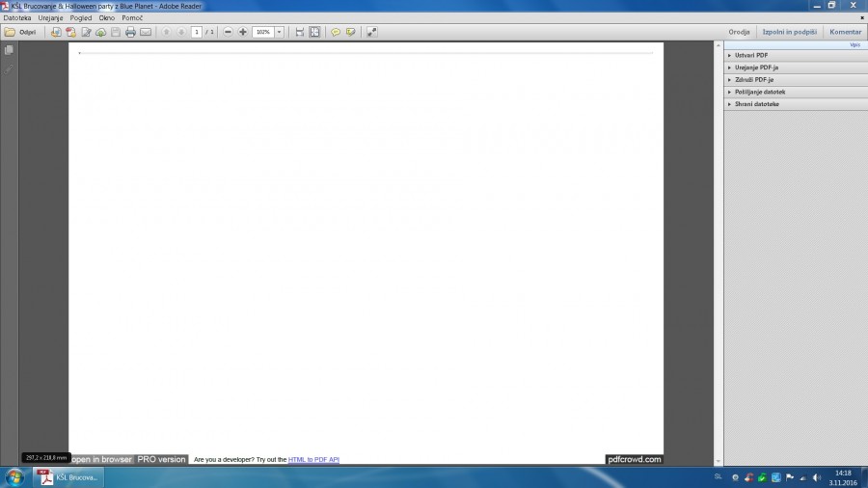Zoom in with the plus icon
This screenshot has height=488, width=868.
click(243, 32)
